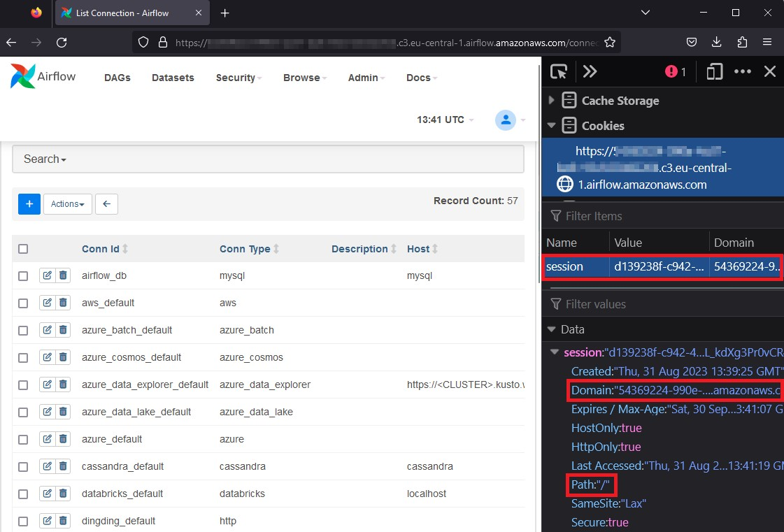
Task: Open Firefox downloads via the arrow icon
Action: click(716, 42)
